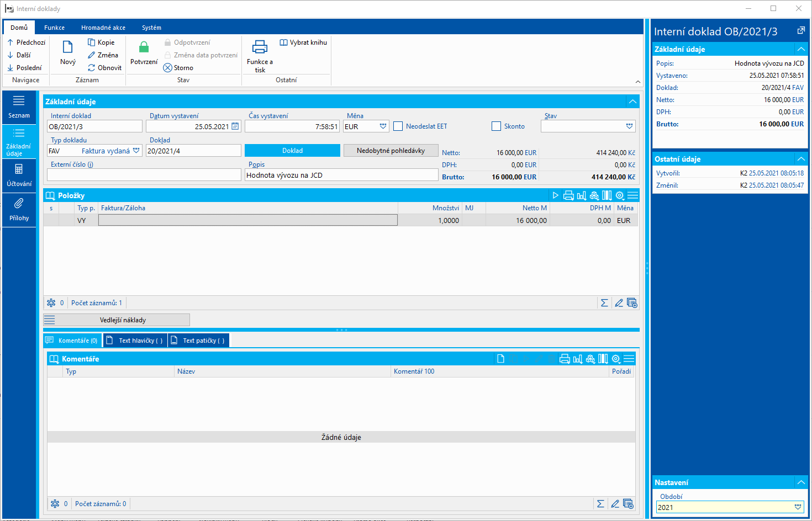Open the Přílohy attachments section
The height and width of the screenshot is (521, 812).
point(19,209)
